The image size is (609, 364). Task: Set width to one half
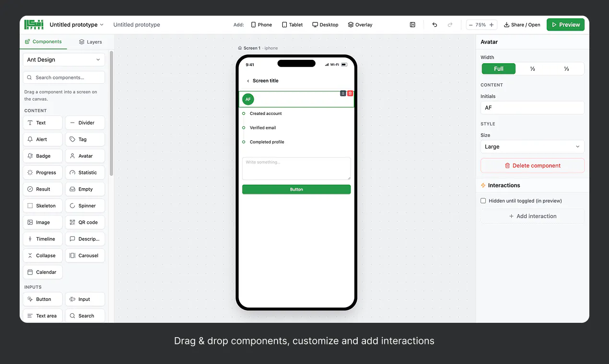(532, 69)
